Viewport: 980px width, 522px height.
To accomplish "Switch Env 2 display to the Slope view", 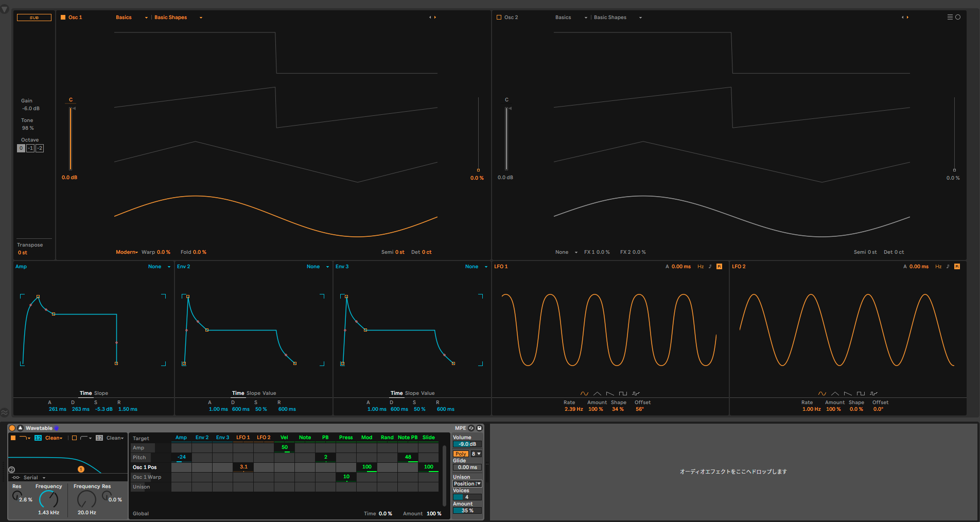I will tap(253, 393).
